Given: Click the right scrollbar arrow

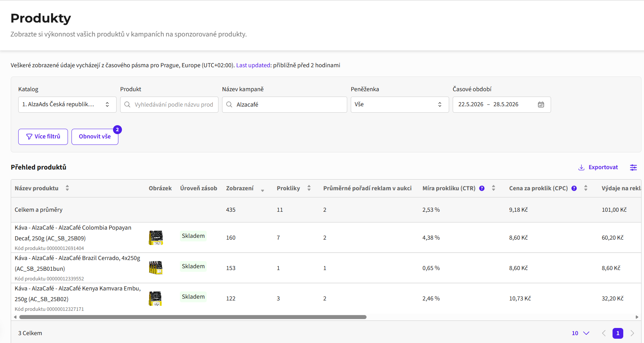Looking at the screenshot, I should (x=637, y=317).
